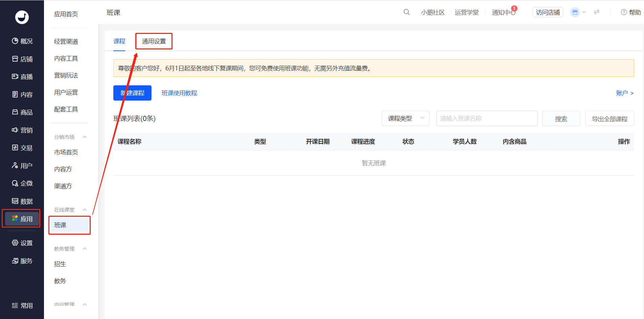Open 内容工具 menu item
Screen dimensions: 644x319
point(66,58)
